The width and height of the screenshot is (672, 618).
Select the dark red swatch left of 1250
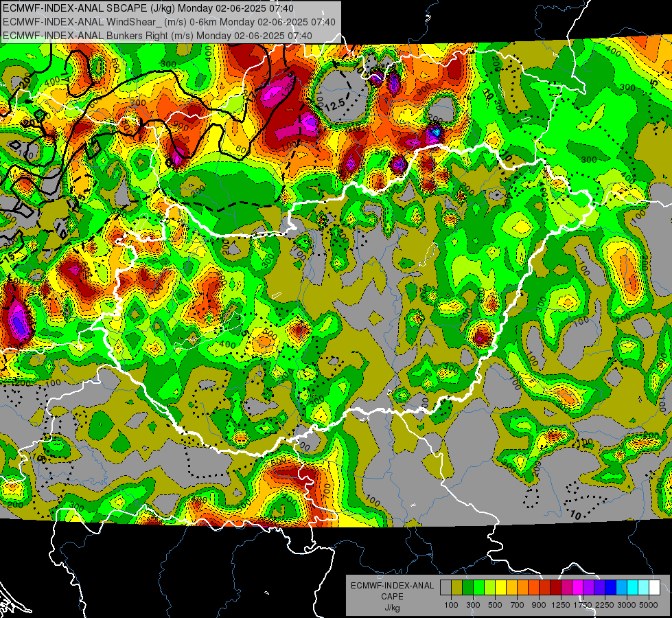tap(556, 588)
